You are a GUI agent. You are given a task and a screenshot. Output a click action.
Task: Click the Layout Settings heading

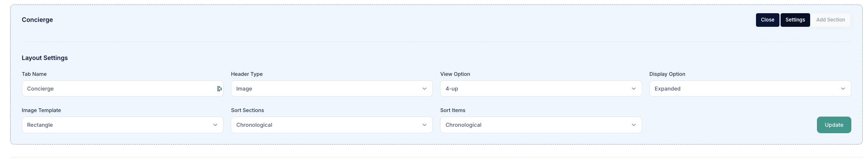(x=45, y=58)
